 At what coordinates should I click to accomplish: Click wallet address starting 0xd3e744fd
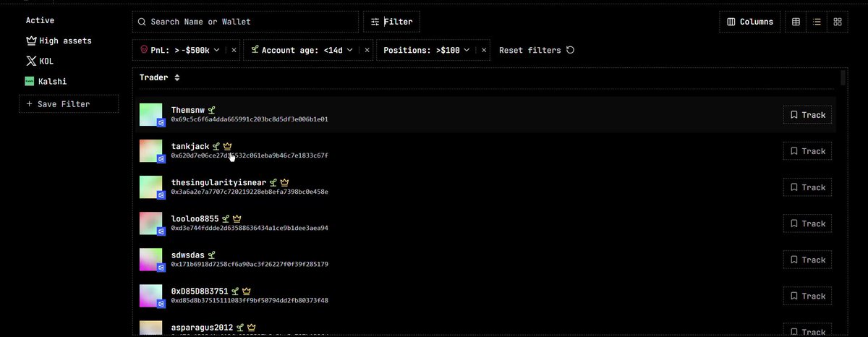(250, 228)
